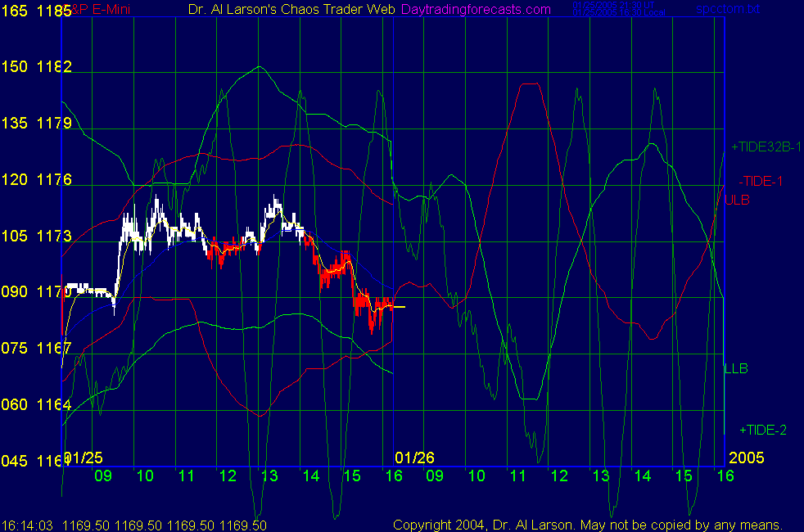Select the 14 hour mark of 01/25 session
The width and height of the screenshot is (804, 532).
(x=311, y=476)
